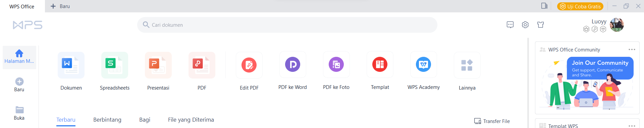Show more apps via Lainnya

coord(467,65)
